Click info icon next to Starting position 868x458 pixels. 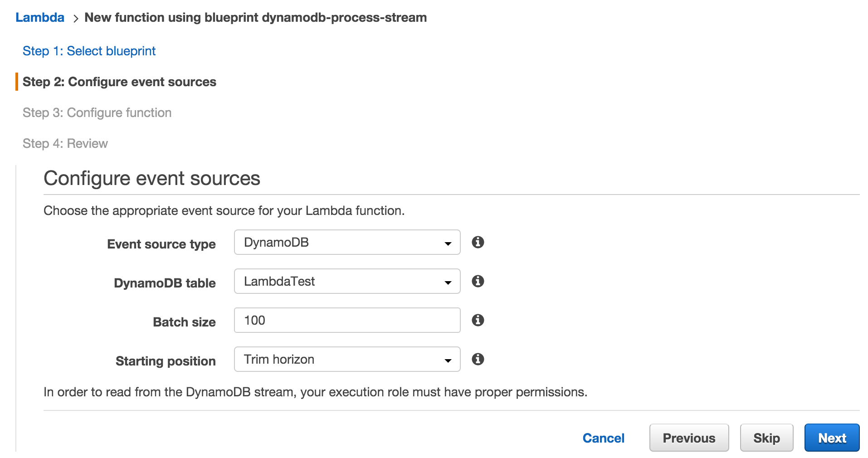tap(478, 359)
